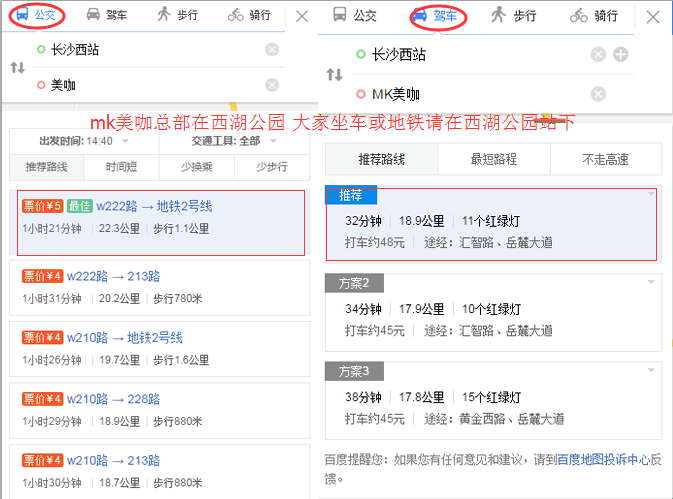Expand the 方案3 driving route arrow

tap(651, 370)
